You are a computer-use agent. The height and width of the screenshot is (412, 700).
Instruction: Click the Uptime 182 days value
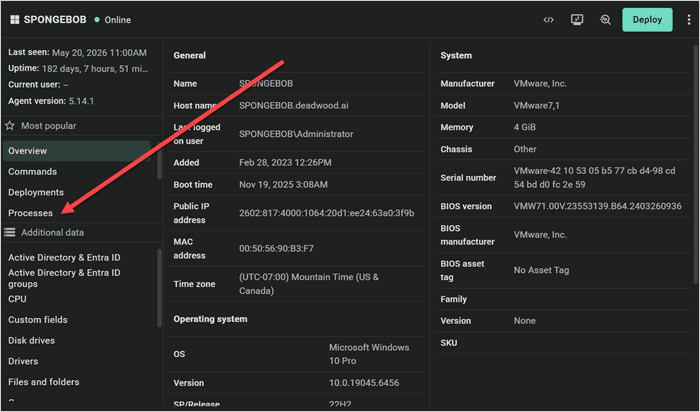[x=95, y=69]
